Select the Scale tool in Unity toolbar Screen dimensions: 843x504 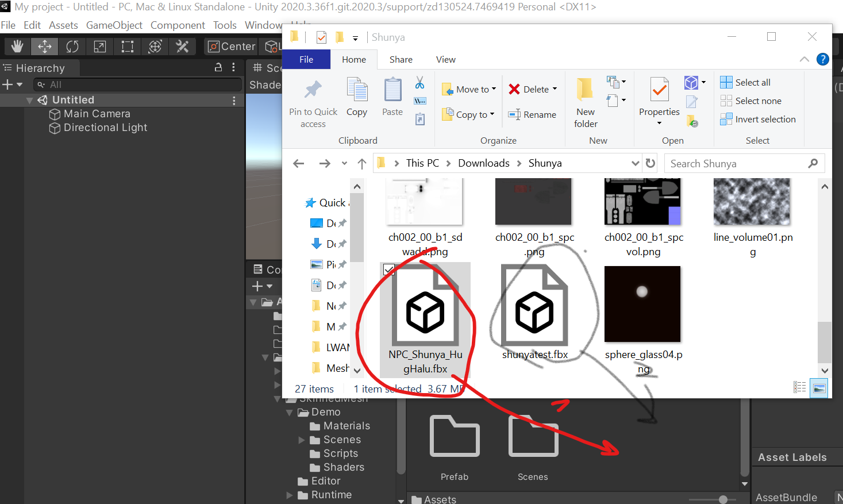click(x=100, y=47)
